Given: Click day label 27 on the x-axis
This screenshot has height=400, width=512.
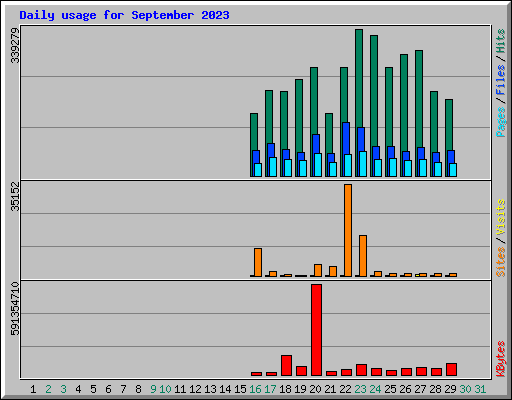Looking at the screenshot, I should tap(420, 389).
